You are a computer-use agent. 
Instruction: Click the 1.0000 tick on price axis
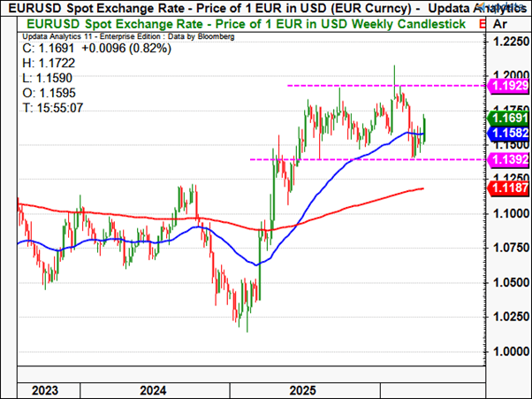pyautogui.click(x=507, y=351)
